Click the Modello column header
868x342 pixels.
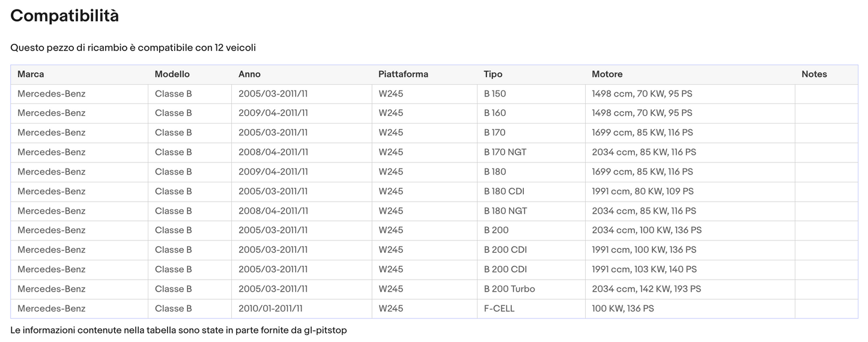click(172, 74)
